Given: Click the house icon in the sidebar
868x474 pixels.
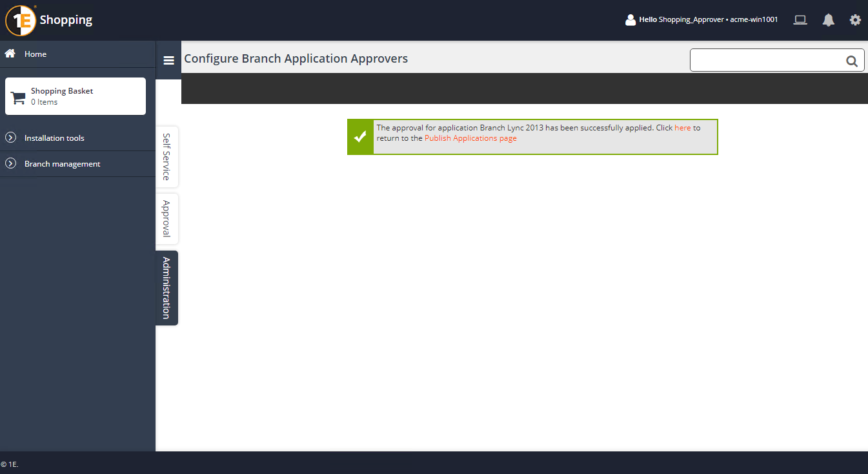Looking at the screenshot, I should (x=10, y=54).
